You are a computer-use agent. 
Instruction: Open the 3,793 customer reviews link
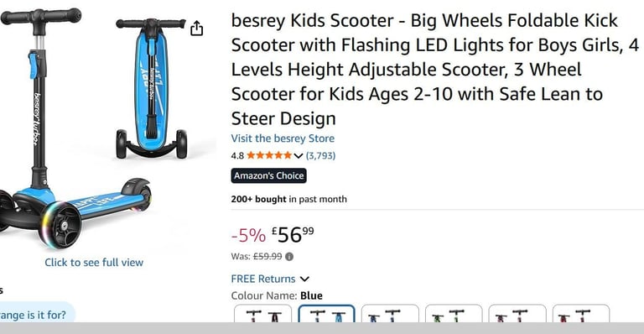321,155
